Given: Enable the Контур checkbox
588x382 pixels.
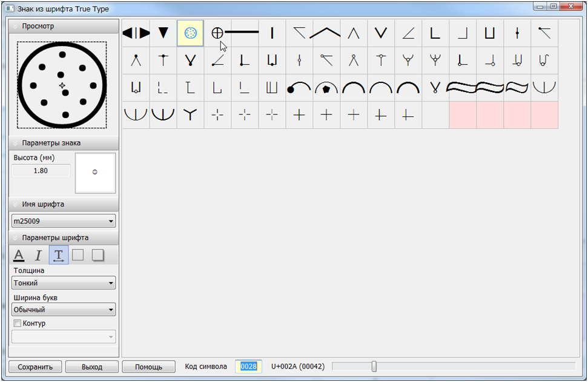Looking at the screenshot, I should (17, 323).
